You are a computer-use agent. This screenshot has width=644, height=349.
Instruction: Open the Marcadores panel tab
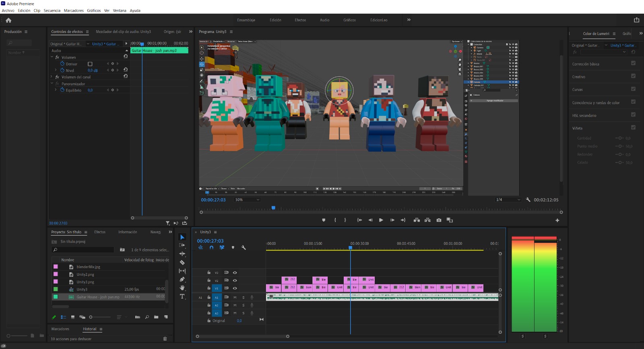pos(60,329)
